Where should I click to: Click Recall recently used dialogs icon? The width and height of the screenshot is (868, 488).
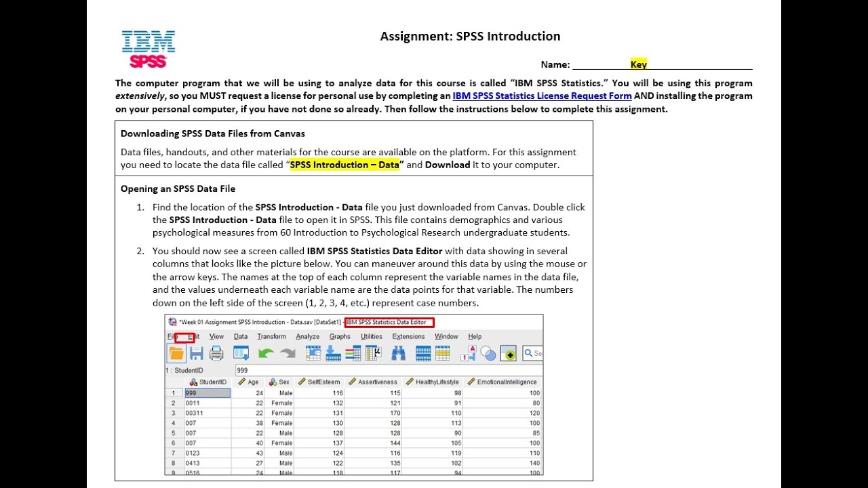point(241,353)
